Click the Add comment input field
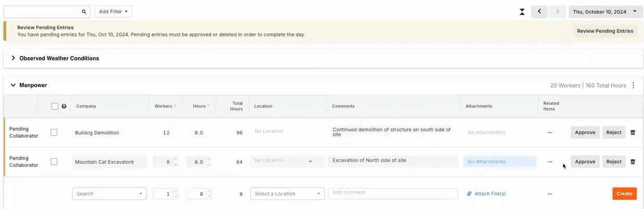The height and width of the screenshot is (209, 644). coord(393,193)
